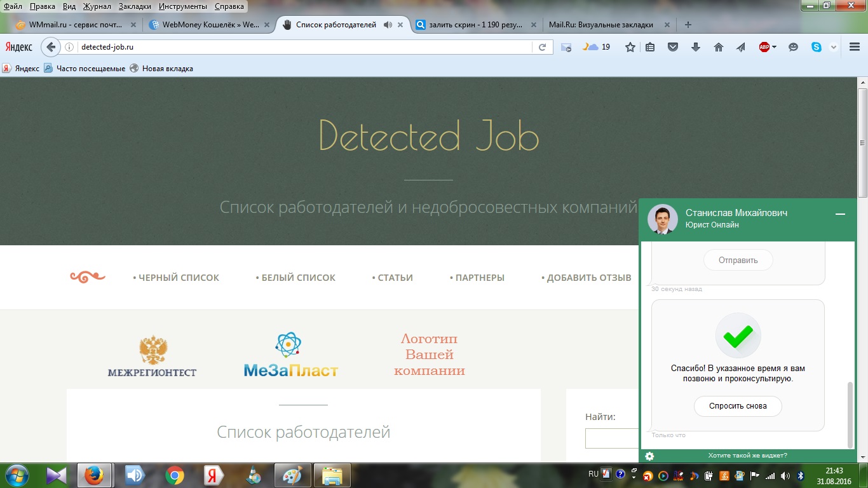Click the weather icon showing 19

[x=597, y=47]
